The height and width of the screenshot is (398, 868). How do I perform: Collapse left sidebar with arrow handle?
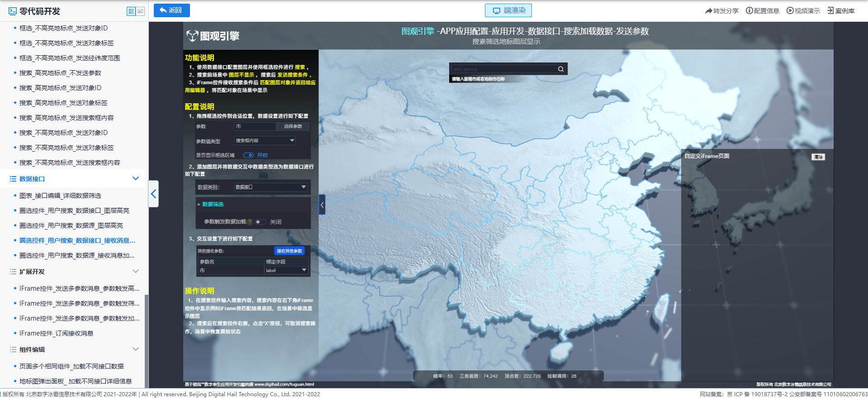[153, 194]
